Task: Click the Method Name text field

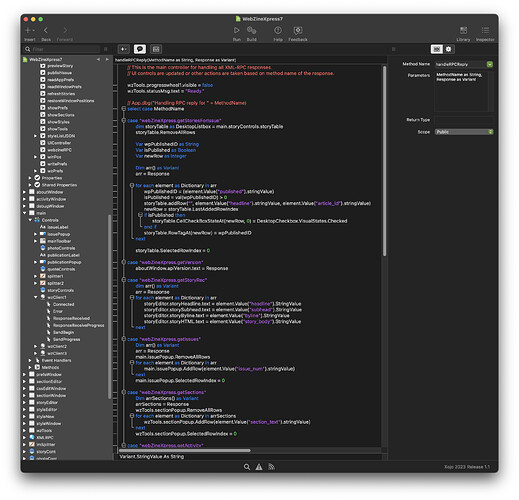Action: 460,64
